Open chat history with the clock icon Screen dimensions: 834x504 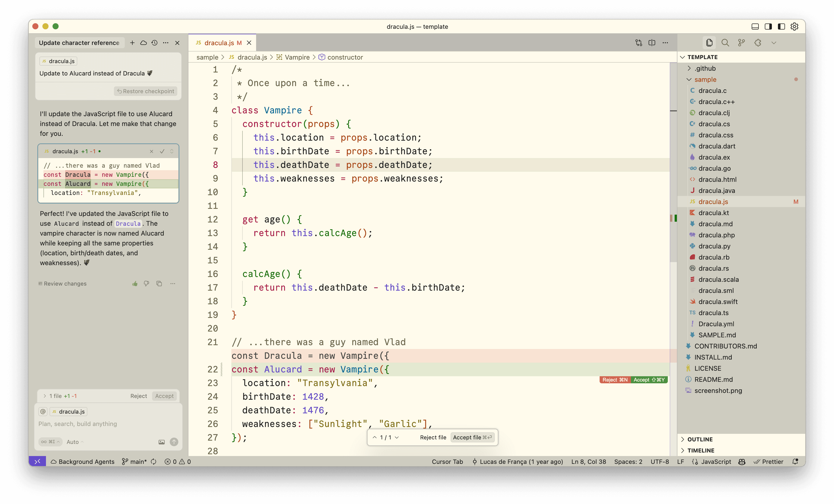pyautogui.click(x=154, y=43)
